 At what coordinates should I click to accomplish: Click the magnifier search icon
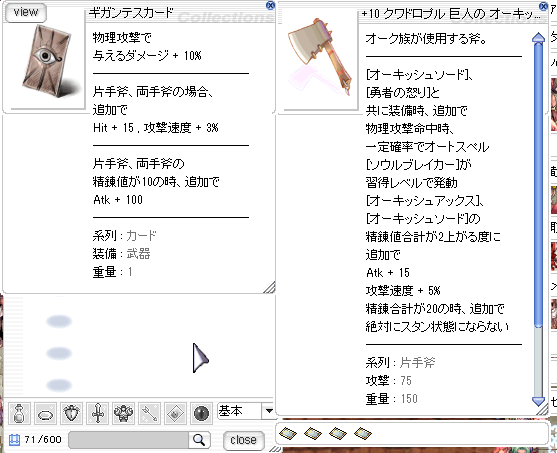(x=199, y=440)
